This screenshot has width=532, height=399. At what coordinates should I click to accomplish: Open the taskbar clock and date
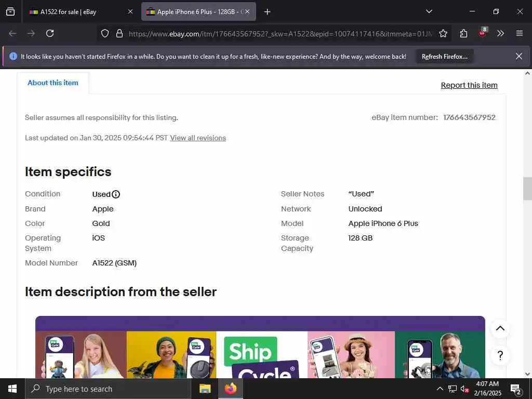coord(487,389)
